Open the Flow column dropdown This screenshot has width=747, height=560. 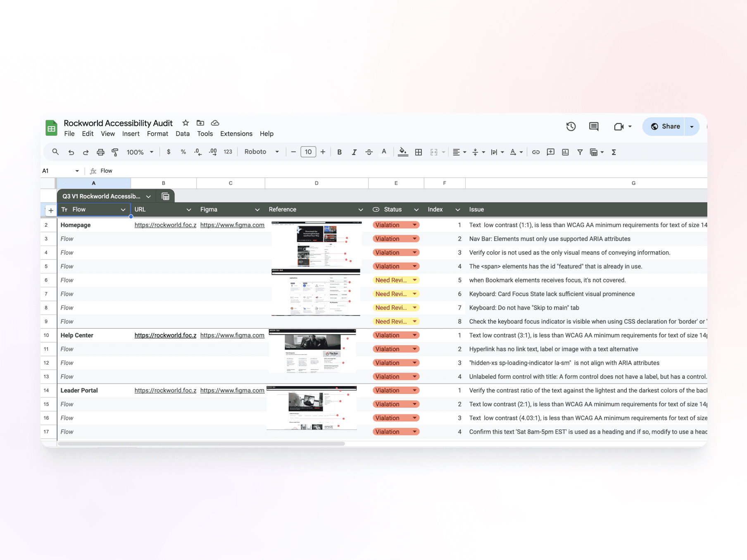(123, 210)
